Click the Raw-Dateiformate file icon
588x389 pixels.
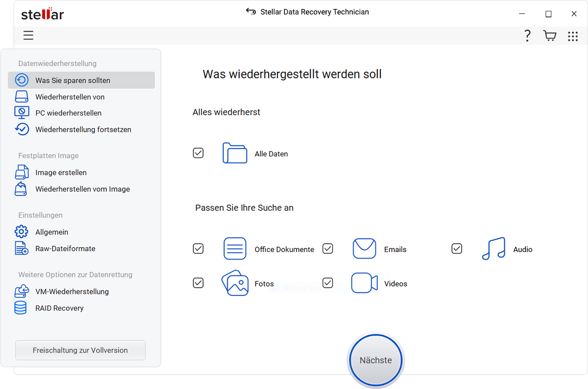[21, 248]
